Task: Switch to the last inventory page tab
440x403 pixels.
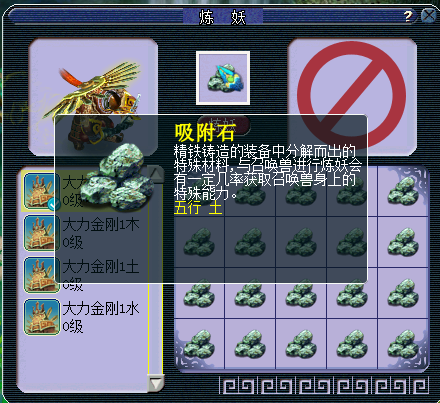Action: pos(421,385)
